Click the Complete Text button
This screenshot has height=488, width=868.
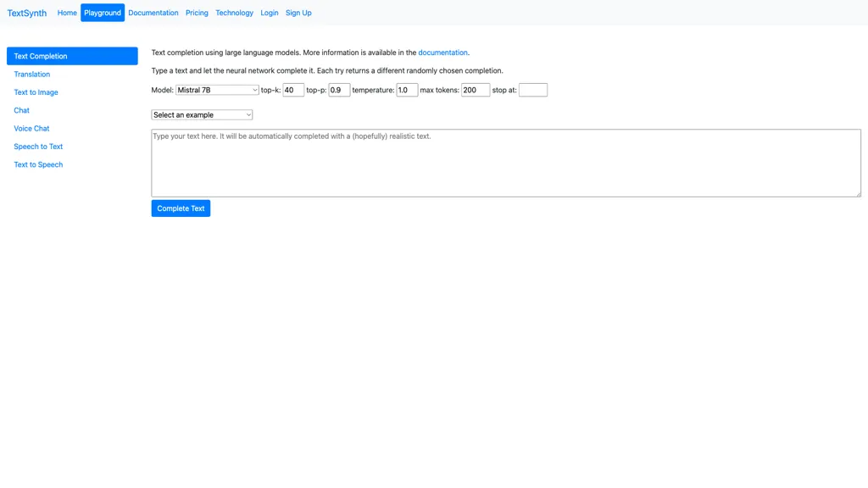coord(181,208)
